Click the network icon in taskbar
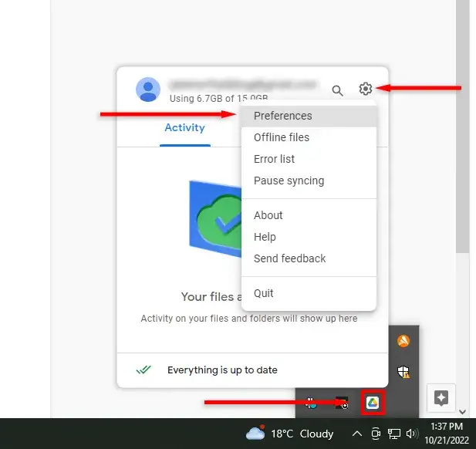476x449 pixels. pos(394,434)
